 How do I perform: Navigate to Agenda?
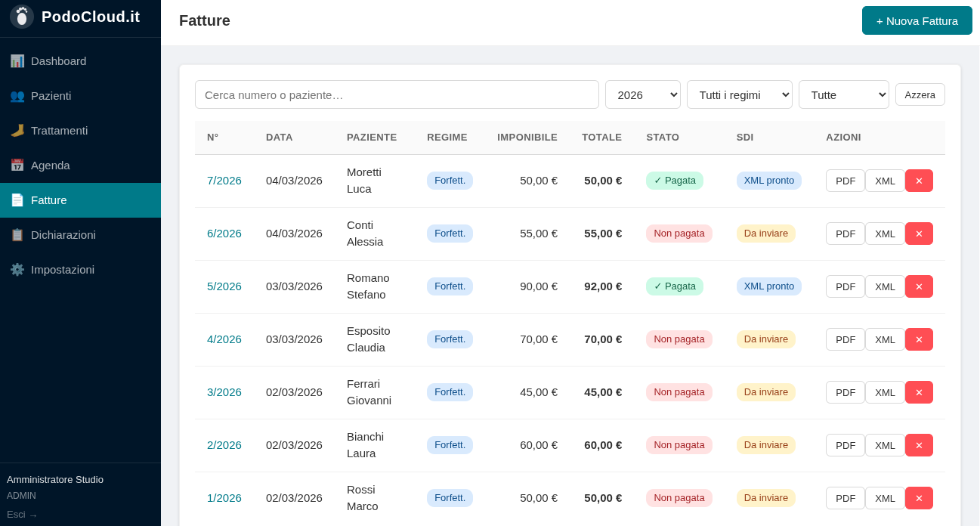pyautogui.click(x=80, y=165)
